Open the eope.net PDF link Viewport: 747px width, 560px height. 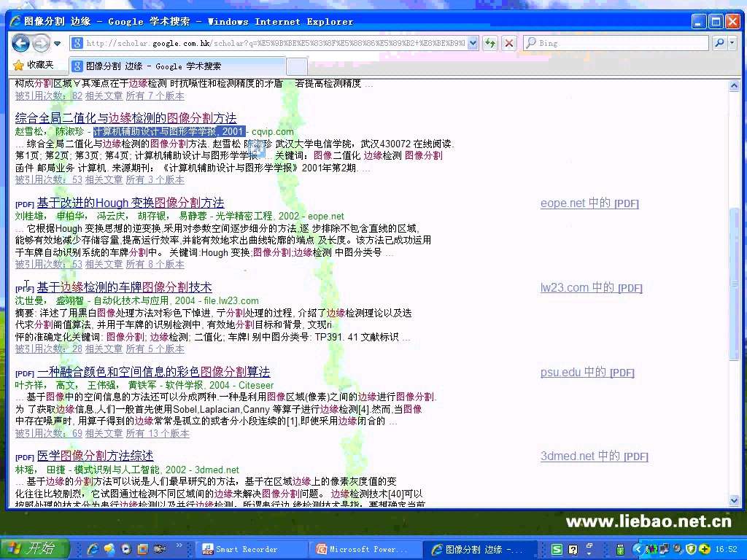pyautogui.click(x=589, y=203)
